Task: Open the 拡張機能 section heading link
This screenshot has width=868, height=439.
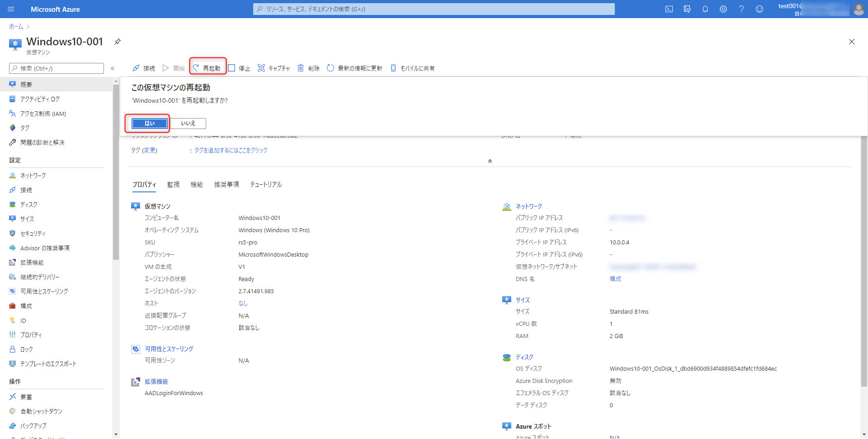Action: coord(156,382)
